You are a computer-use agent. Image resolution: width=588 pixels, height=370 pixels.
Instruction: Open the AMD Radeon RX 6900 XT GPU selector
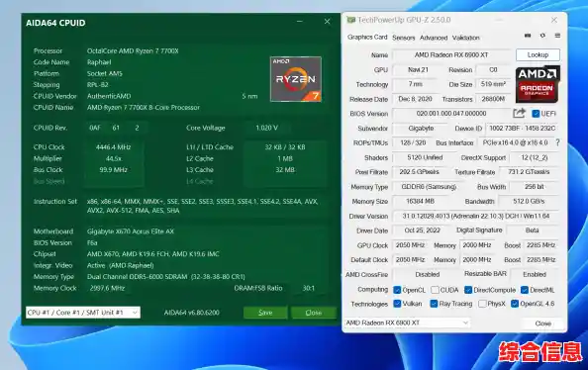point(407,323)
